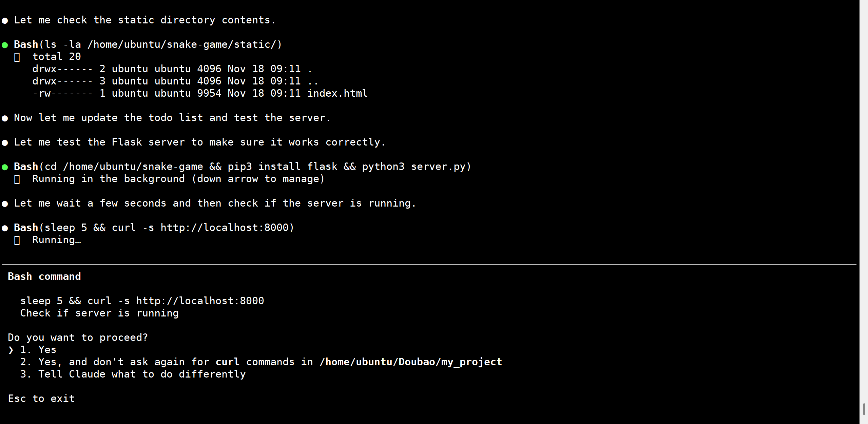Click the Esc to exit hint
The image size is (868, 424).
pos(41,399)
